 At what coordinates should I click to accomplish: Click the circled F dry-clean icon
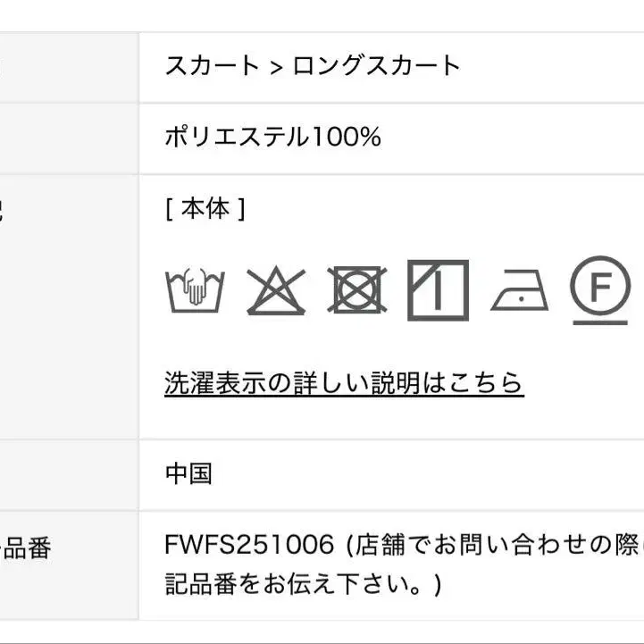click(600, 290)
